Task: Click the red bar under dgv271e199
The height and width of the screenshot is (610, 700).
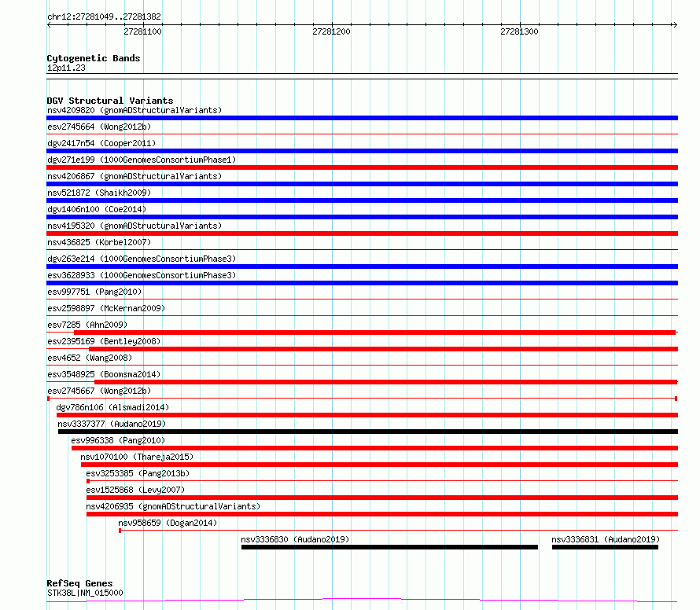Action: point(362,167)
